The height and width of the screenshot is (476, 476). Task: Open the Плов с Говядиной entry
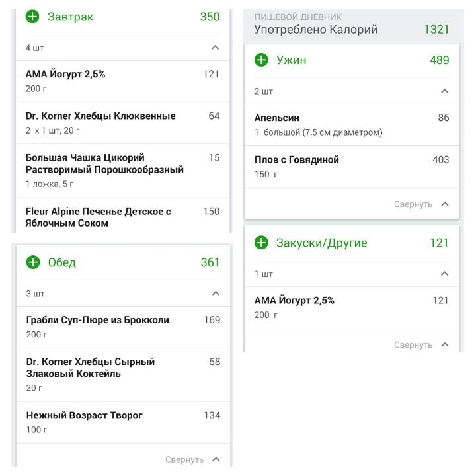(x=352, y=167)
